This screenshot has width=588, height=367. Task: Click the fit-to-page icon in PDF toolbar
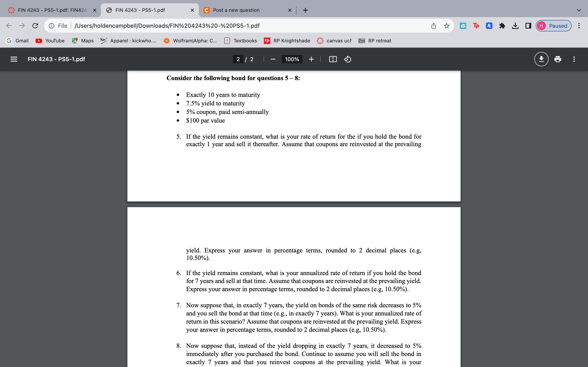[333, 59]
